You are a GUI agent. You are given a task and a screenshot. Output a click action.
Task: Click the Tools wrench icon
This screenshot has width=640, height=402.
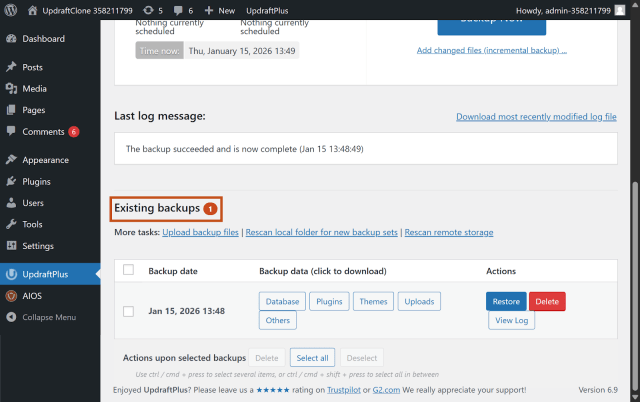pyautogui.click(x=11, y=224)
